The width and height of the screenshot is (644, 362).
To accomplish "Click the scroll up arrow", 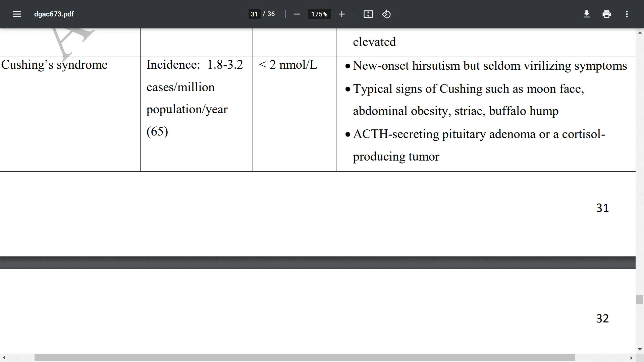I will [640, 33].
